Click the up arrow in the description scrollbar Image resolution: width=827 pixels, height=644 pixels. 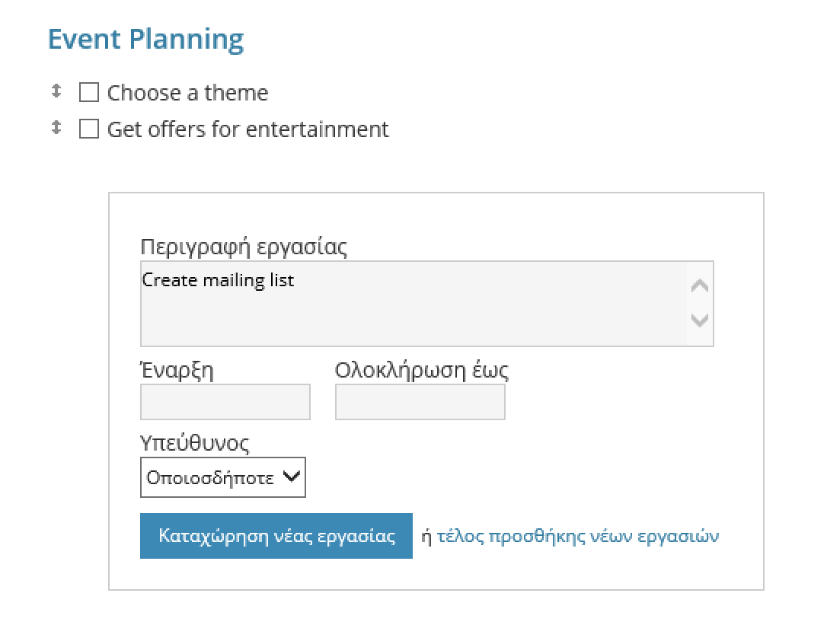point(699,286)
